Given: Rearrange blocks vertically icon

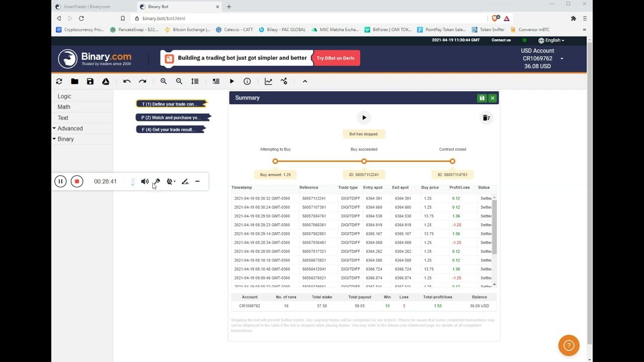Looking at the screenshot, I should point(195,81).
